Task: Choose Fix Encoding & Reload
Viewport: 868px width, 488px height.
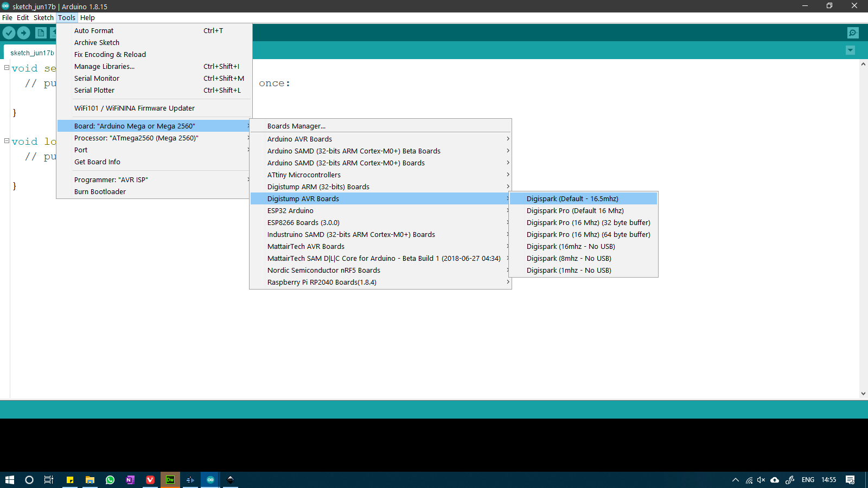Action: click(x=155, y=55)
